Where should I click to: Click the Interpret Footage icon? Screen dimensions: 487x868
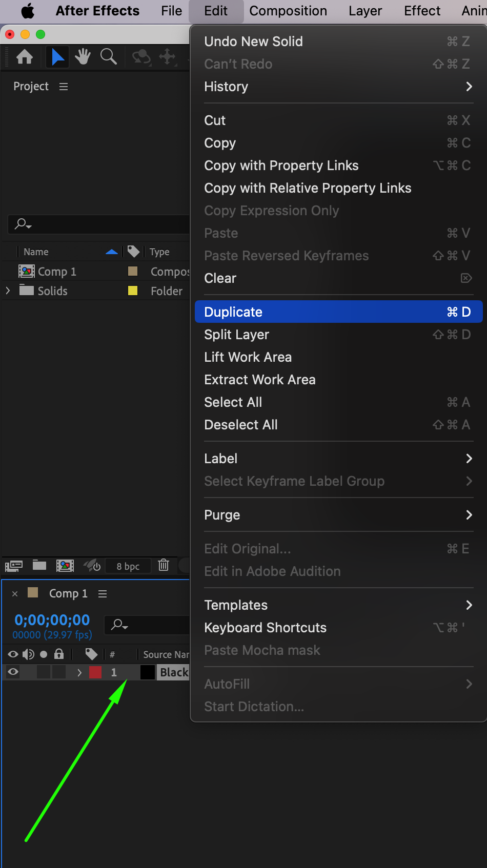coord(14,566)
